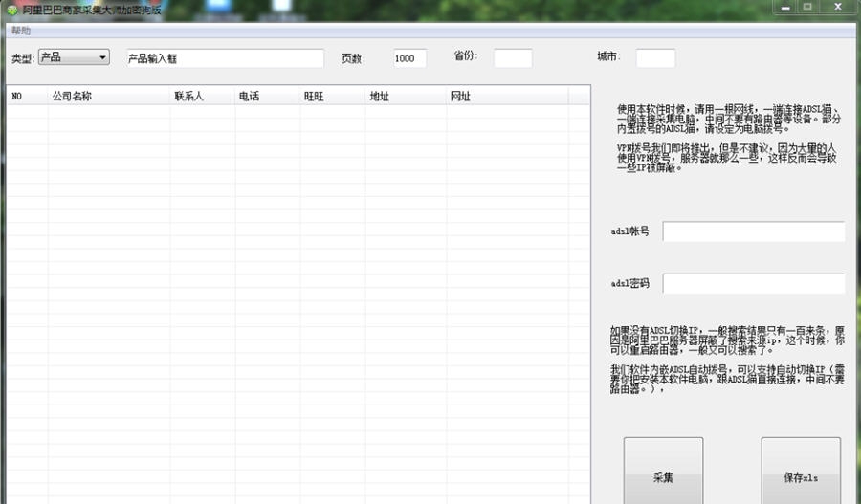The width and height of the screenshot is (861, 504).
Task: Click the 城市 input field
Action: coord(655,58)
